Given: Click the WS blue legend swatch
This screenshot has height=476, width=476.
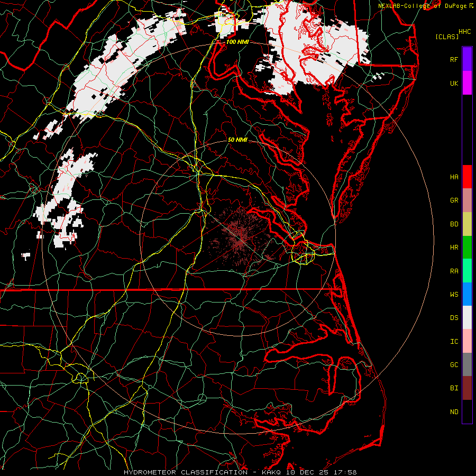Looking at the screenshot, I should [467, 294].
